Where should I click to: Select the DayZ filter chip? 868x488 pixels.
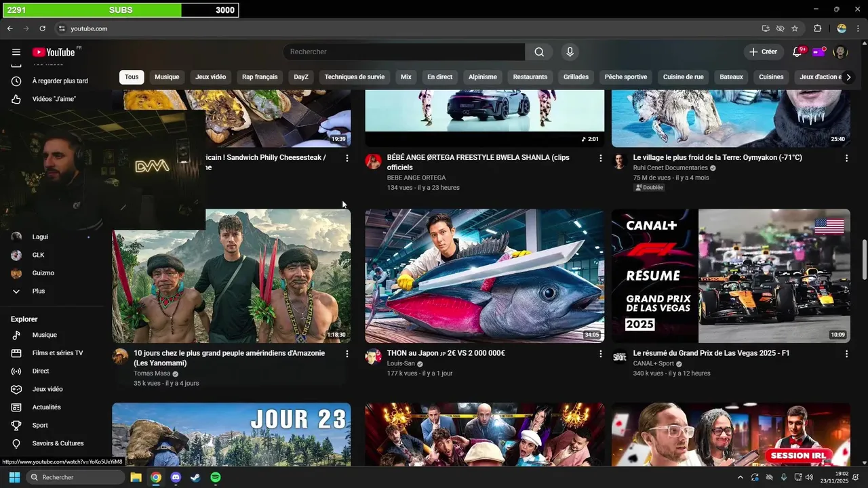(300, 77)
